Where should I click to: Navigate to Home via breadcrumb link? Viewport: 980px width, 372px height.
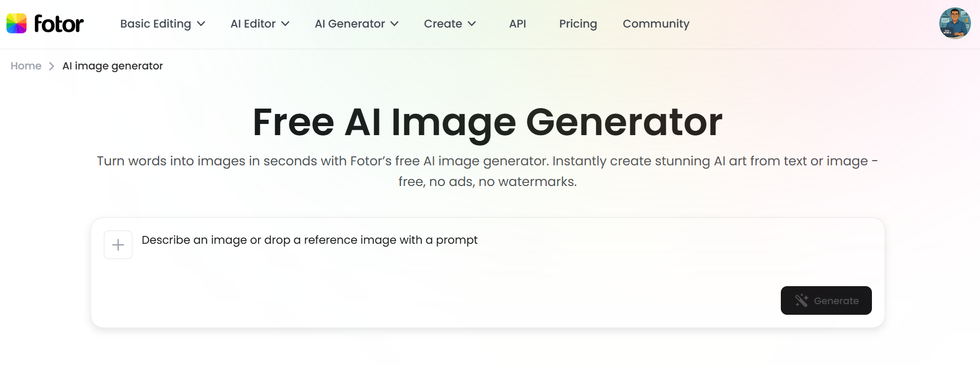click(x=25, y=66)
